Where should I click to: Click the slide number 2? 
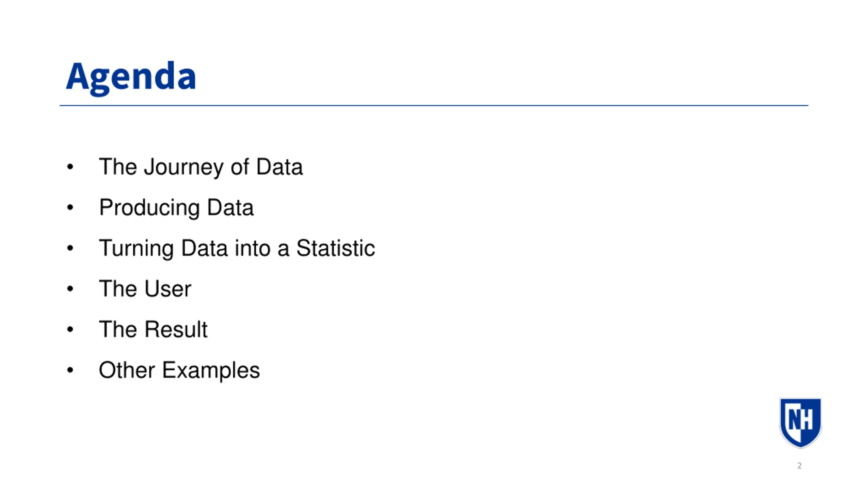point(799,466)
